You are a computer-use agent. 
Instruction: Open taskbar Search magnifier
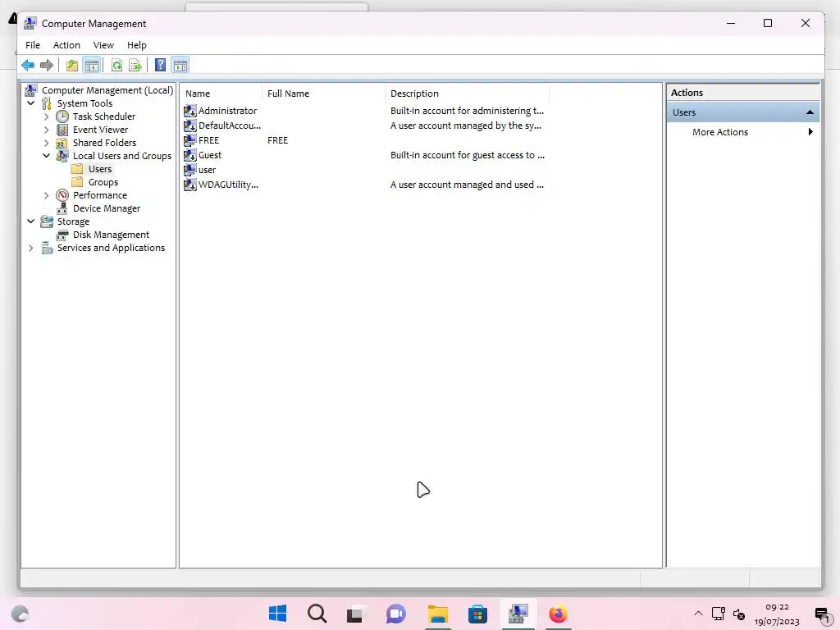317,614
